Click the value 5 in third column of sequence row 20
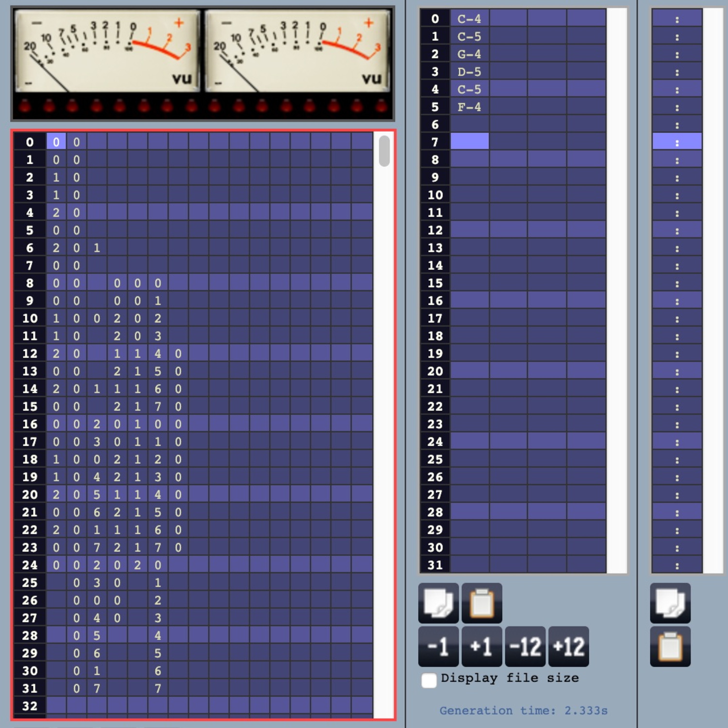Screen dimensions: 728x728 [x=97, y=494]
